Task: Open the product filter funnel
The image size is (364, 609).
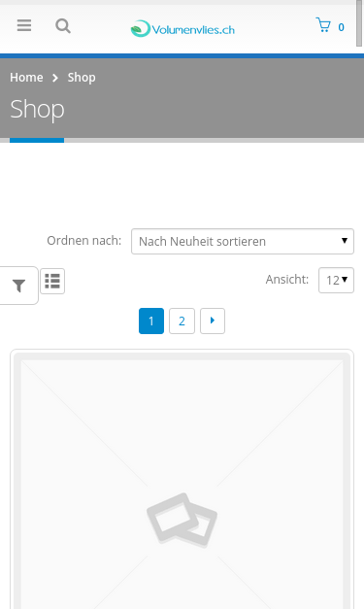Action: (x=18, y=286)
